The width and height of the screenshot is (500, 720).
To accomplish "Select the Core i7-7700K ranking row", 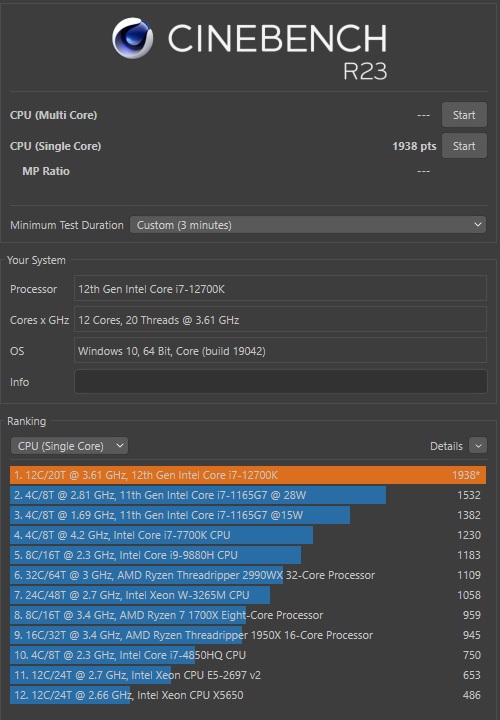I will pos(248,535).
